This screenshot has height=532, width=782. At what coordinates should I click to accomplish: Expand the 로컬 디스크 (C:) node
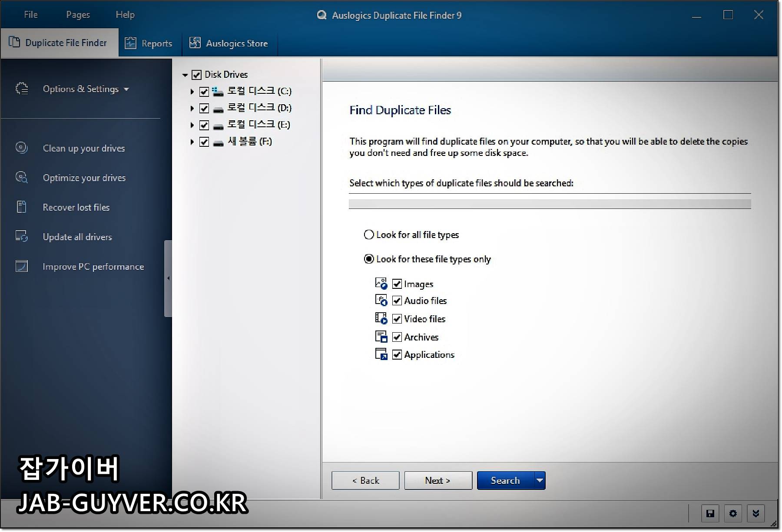(x=192, y=92)
